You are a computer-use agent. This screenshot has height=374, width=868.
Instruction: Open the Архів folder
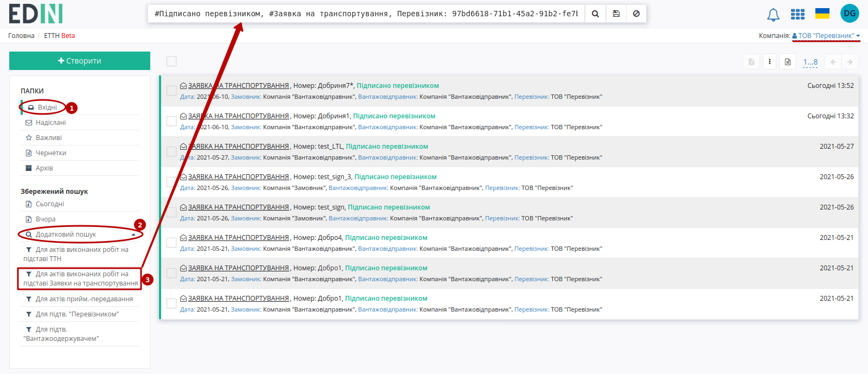pyautogui.click(x=80, y=168)
